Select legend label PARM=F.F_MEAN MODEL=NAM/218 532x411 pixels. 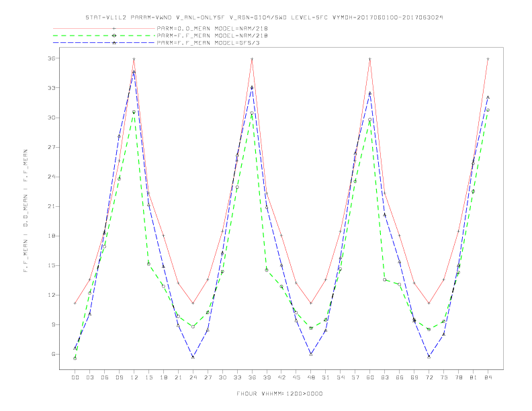212,36
